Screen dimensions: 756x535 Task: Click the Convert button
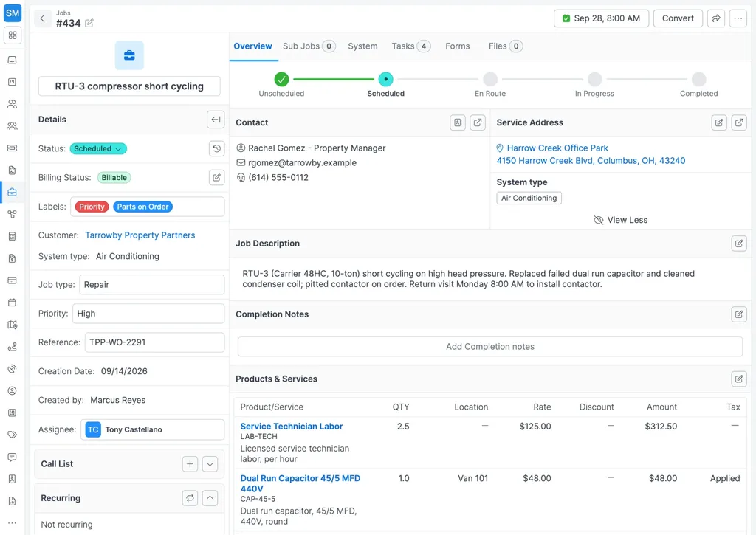tap(678, 18)
